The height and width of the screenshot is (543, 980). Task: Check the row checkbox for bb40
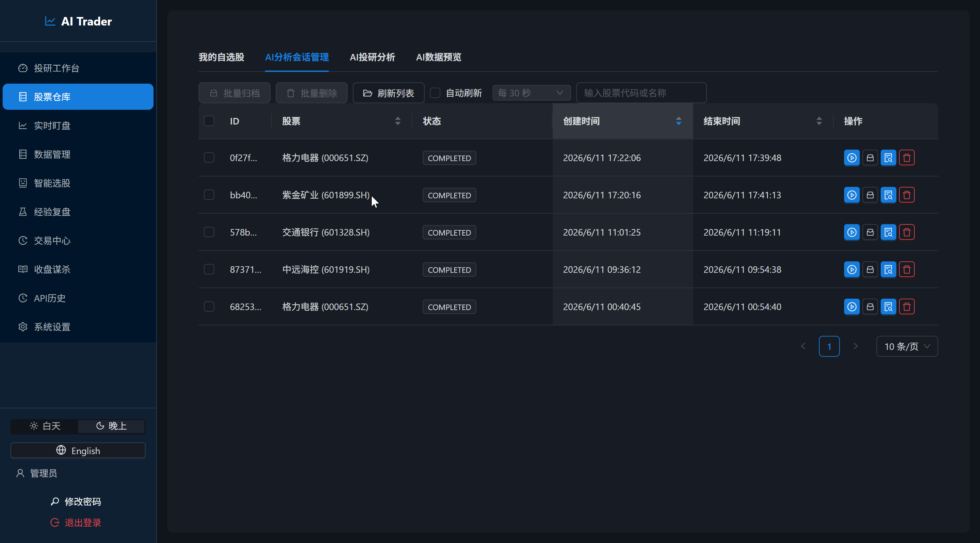coord(209,195)
